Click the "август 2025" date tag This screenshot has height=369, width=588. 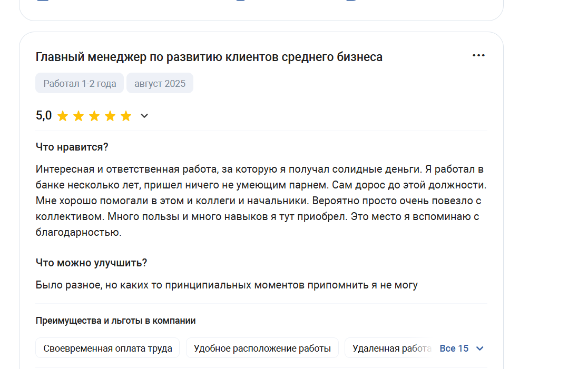(160, 83)
